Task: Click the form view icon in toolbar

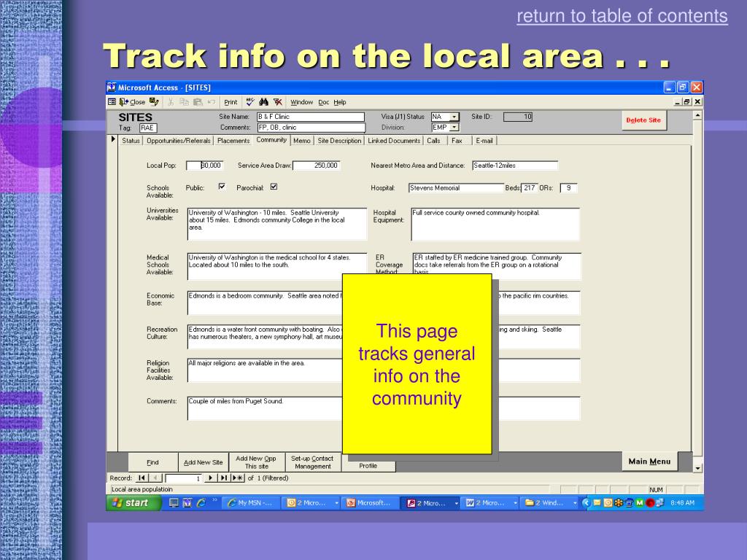Action: point(112,102)
